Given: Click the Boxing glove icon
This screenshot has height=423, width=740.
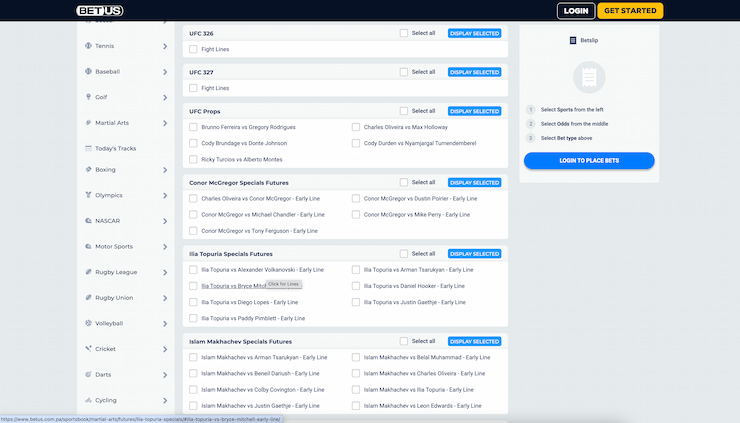Looking at the screenshot, I should coord(88,169).
